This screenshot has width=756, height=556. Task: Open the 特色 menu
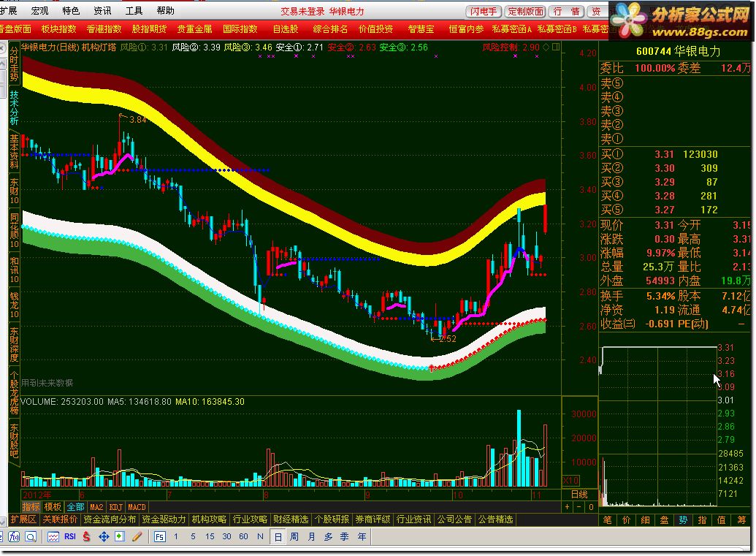[x=71, y=10]
